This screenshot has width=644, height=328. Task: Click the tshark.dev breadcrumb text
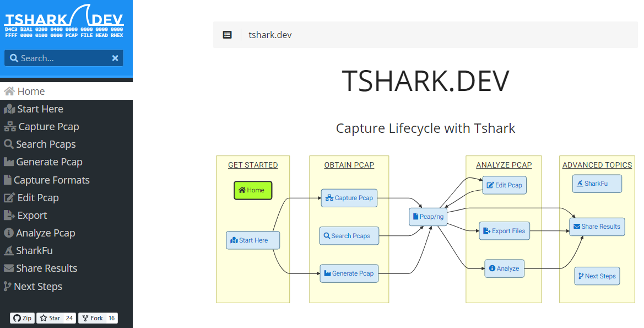pos(270,35)
